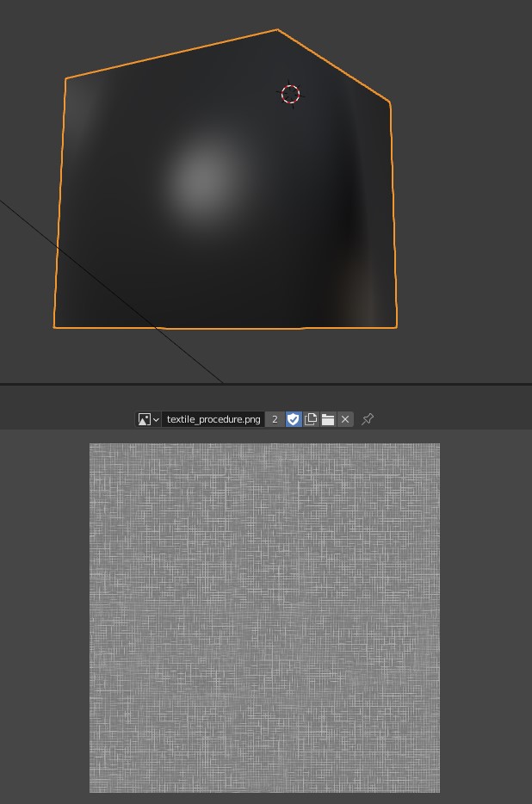Click empty viewport space right of the mesh
This screenshot has width=532, height=804.
(x=465, y=215)
